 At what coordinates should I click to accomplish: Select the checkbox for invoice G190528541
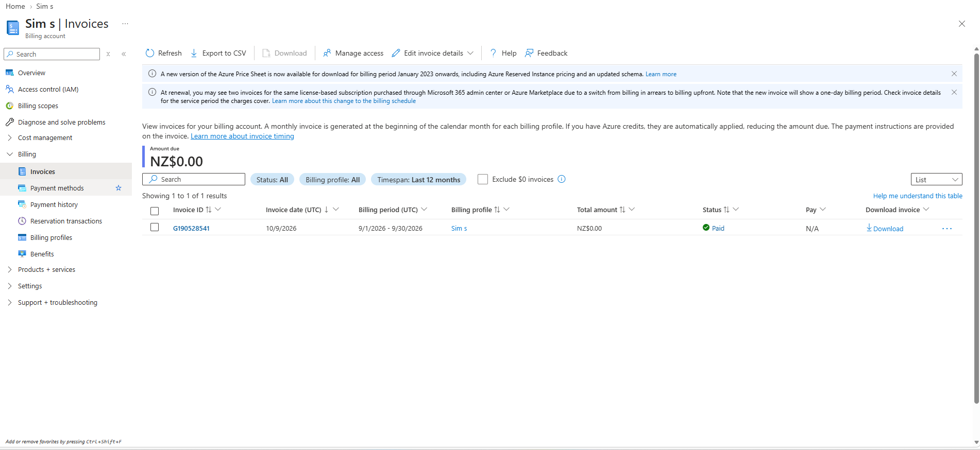pyautogui.click(x=155, y=227)
